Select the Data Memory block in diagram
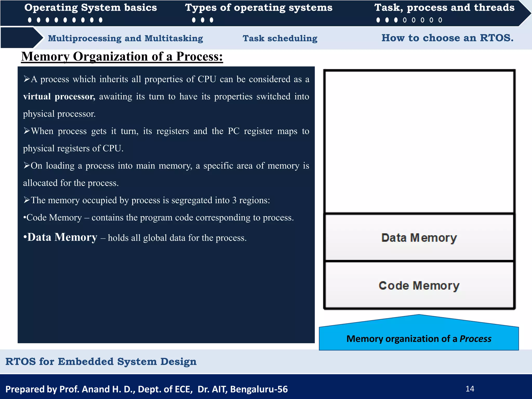Image resolution: width=532 pixels, height=399 pixels. click(419, 238)
